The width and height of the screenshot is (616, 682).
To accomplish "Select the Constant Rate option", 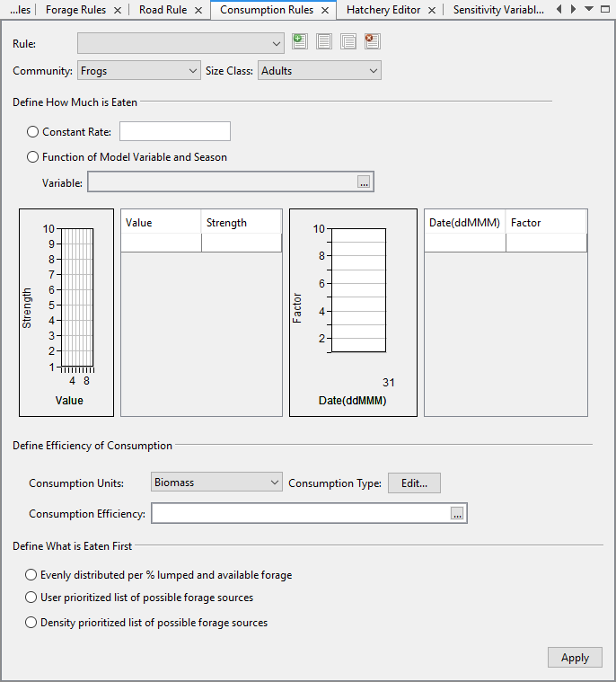I will coord(32,132).
